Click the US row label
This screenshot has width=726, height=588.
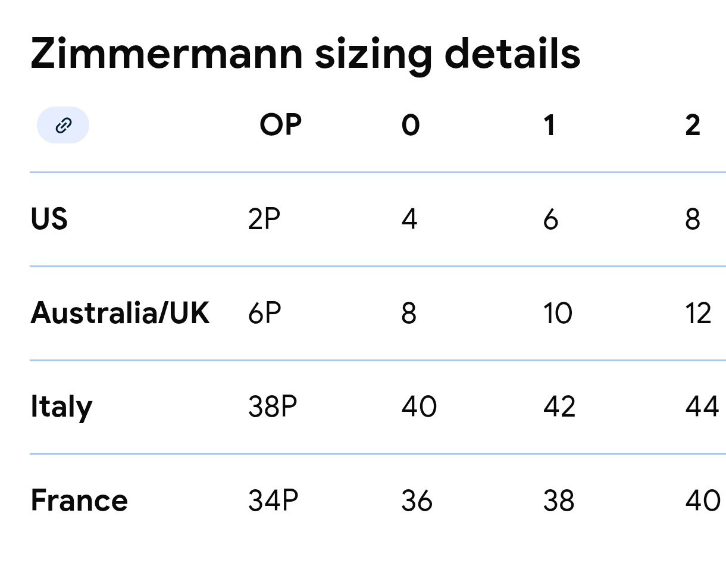click(x=49, y=218)
